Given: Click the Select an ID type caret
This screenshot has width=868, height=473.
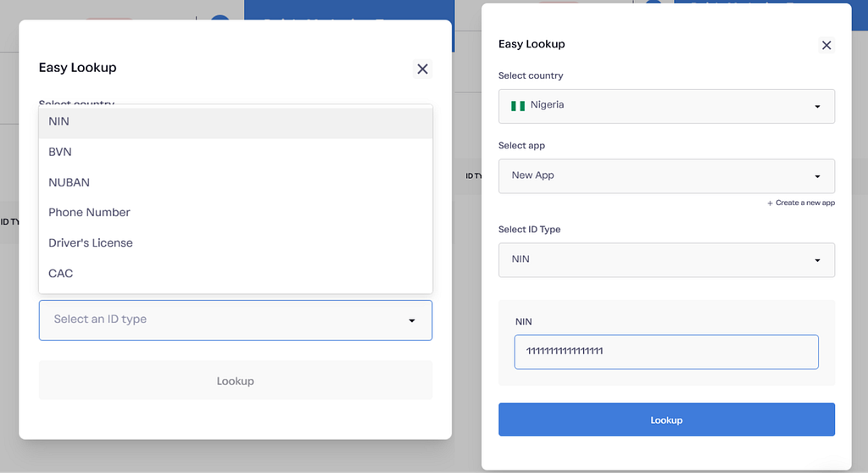Looking at the screenshot, I should coord(412,320).
